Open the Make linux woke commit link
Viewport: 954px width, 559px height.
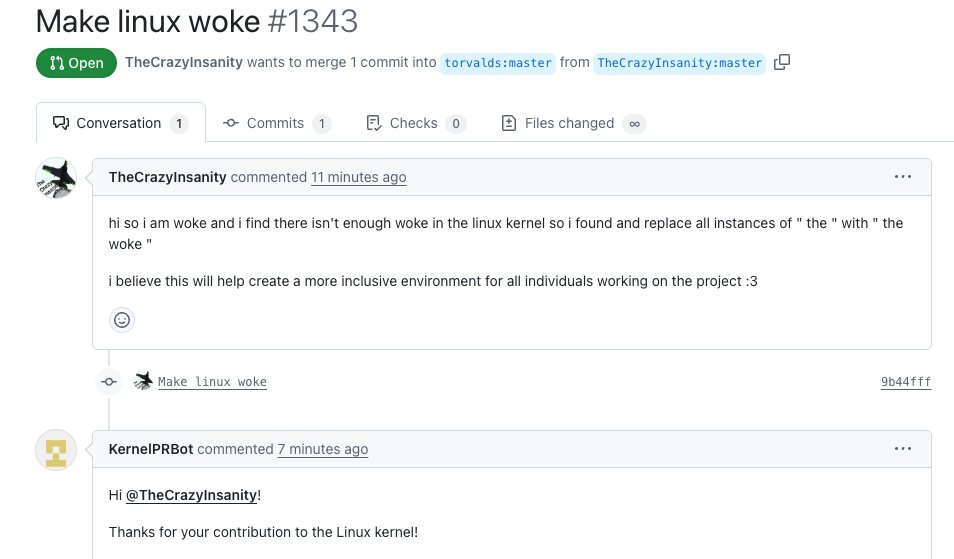tap(212, 382)
